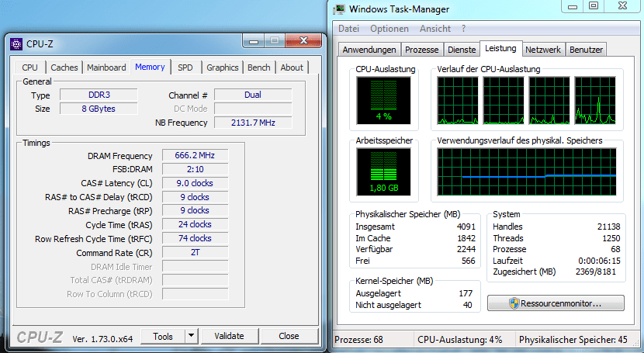Go to the Bench tab
This screenshot has width=644, height=353.
tap(258, 67)
